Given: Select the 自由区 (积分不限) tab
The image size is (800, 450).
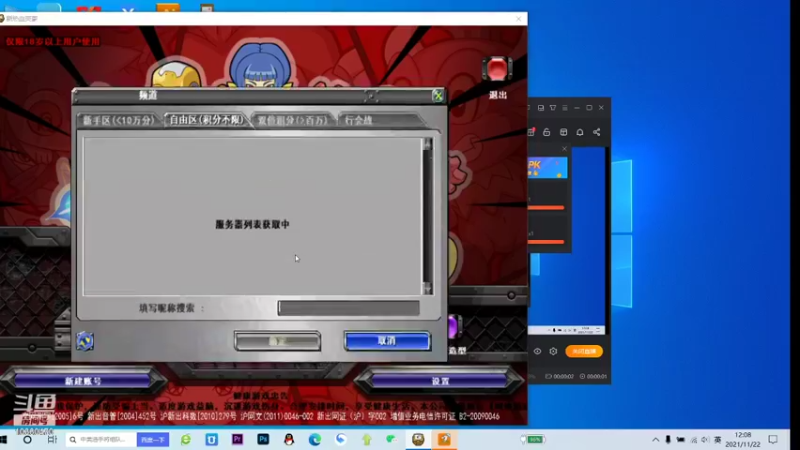Looking at the screenshot, I should click(206, 120).
